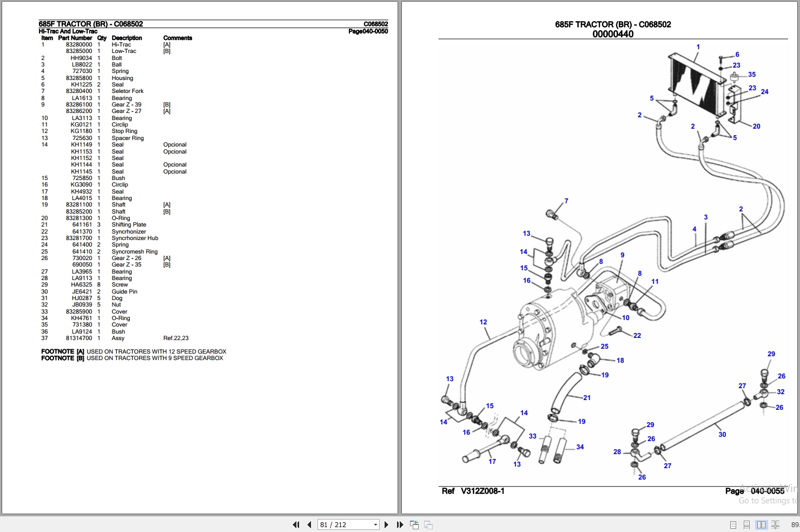Click the Syncromesh Ring description
The image size is (800, 532).
click(x=135, y=251)
